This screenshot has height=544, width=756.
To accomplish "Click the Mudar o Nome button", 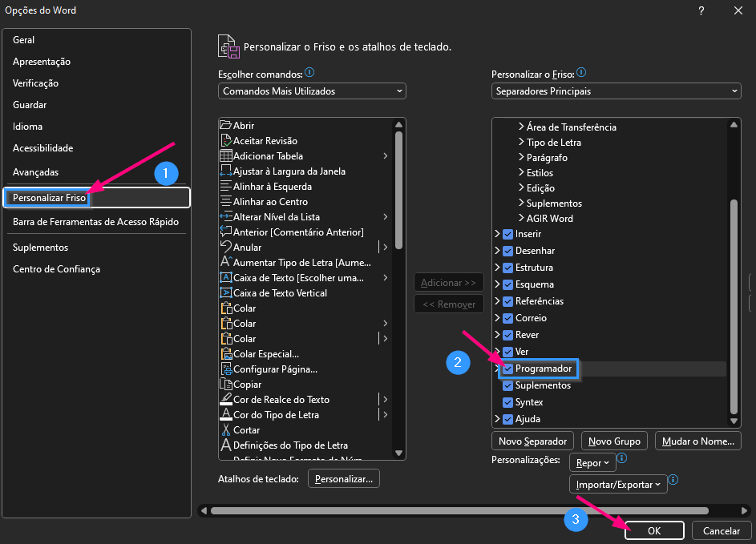I will tap(698, 441).
